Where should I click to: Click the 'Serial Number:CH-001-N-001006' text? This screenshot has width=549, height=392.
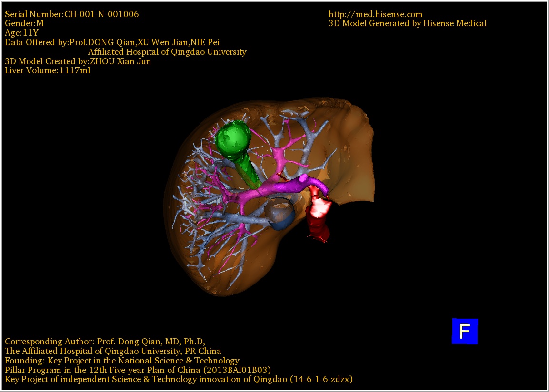pos(72,14)
